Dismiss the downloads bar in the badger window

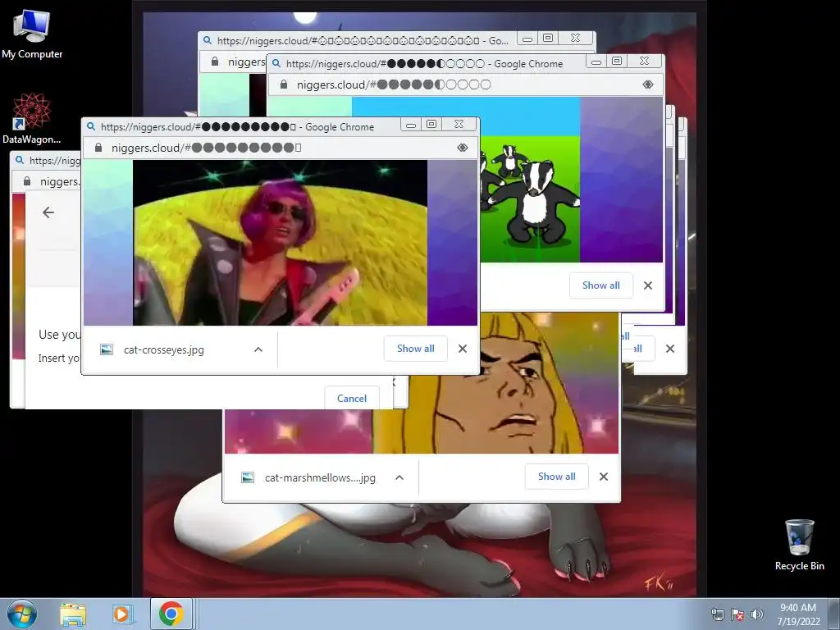[648, 285]
